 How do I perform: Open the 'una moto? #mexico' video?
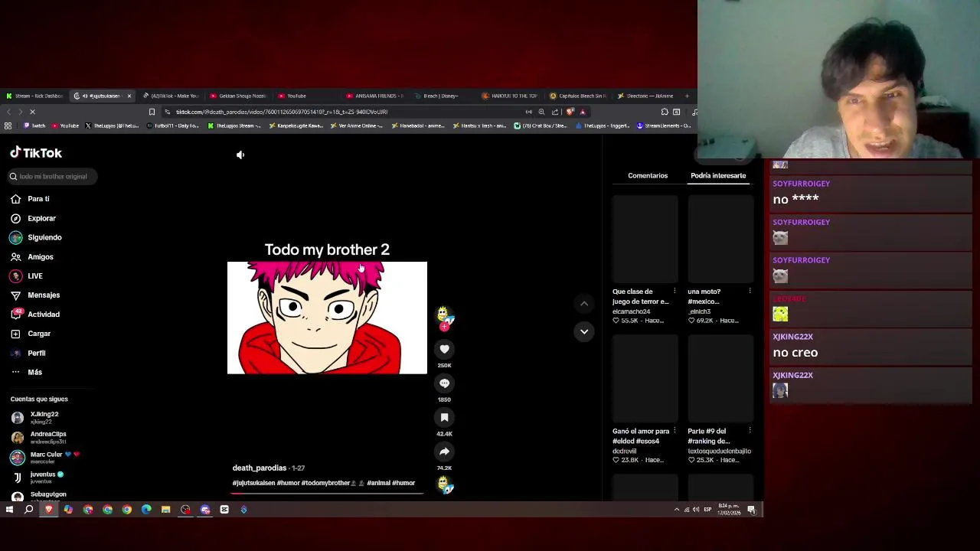[x=720, y=239]
